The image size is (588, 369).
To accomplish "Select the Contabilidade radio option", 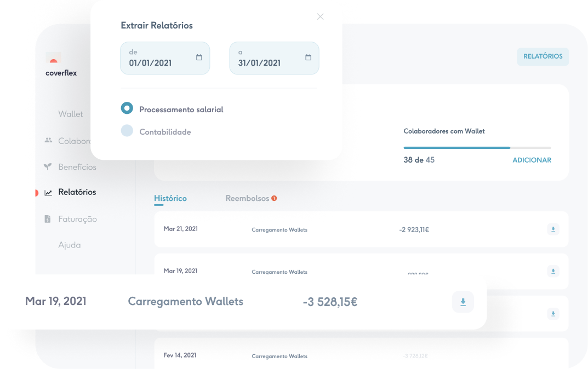I will (x=127, y=131).
